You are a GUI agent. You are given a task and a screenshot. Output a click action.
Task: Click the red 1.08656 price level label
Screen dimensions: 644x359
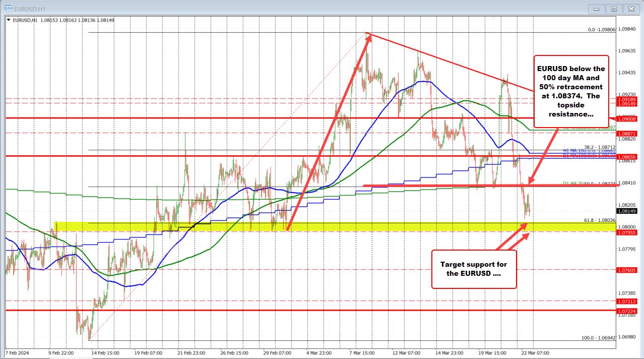(x=626, y=157)
